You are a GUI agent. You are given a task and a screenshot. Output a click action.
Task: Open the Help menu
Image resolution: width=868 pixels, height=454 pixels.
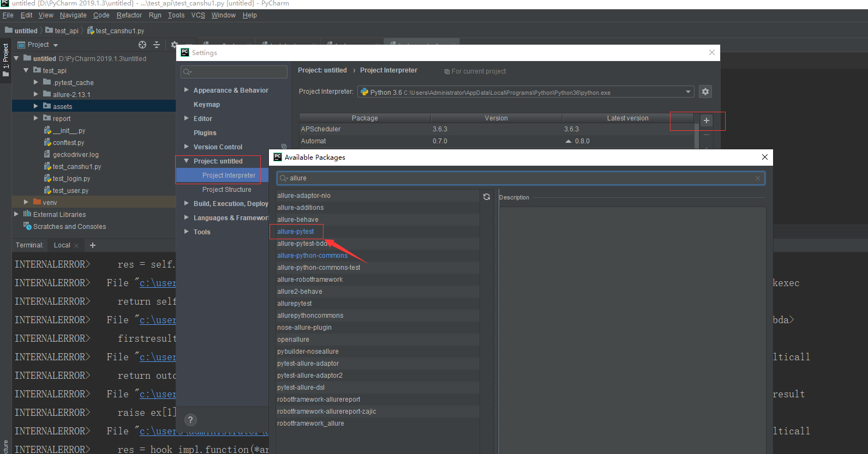click(x=250, y=15)
